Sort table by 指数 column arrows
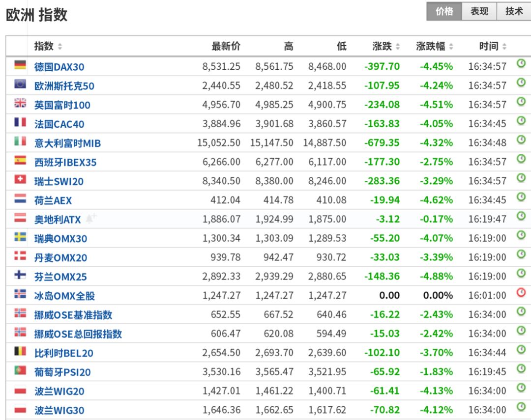Screen dimensions: 531x420 (x=60, y=47)
